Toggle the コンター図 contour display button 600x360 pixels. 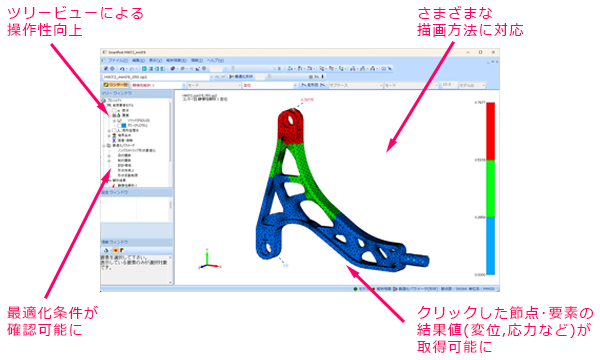click(115, 85)
